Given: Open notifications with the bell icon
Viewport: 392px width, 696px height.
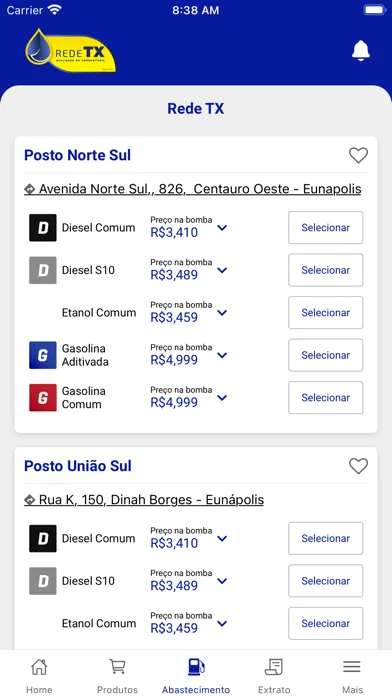Looking at the screenshot, I should pos(360,51).
